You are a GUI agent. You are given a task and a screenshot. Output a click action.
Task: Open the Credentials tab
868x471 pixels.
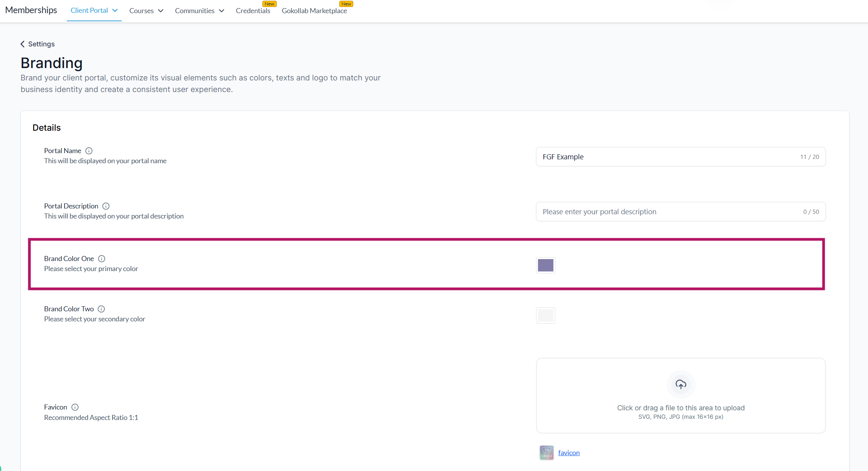tap(253, 11)
